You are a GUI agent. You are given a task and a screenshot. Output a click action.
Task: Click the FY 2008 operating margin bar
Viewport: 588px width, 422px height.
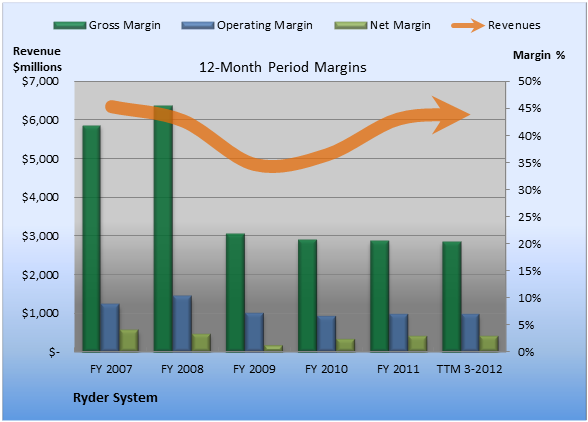pos(182,323)
